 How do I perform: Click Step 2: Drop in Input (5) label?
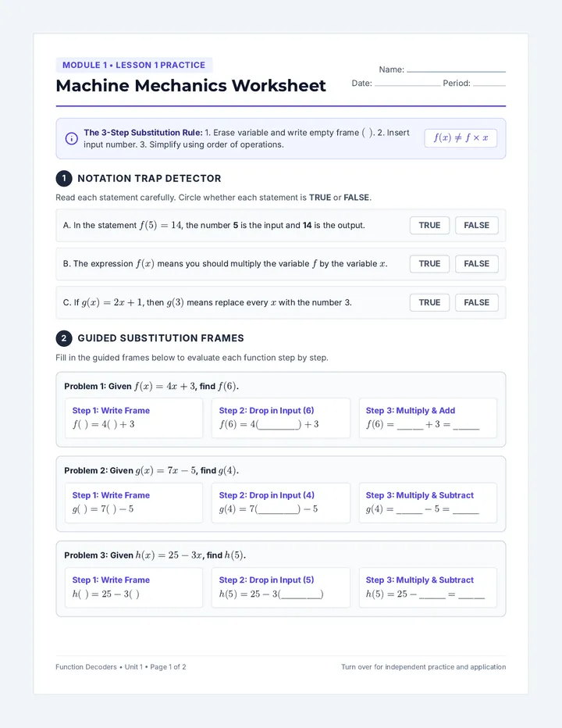(x=266, y=580)
